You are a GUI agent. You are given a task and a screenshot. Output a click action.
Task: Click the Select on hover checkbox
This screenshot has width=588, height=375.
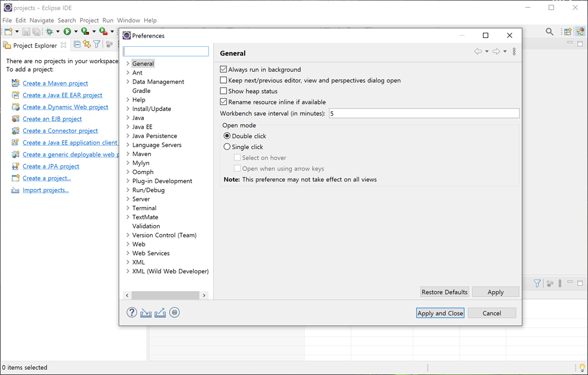[237, 158]
